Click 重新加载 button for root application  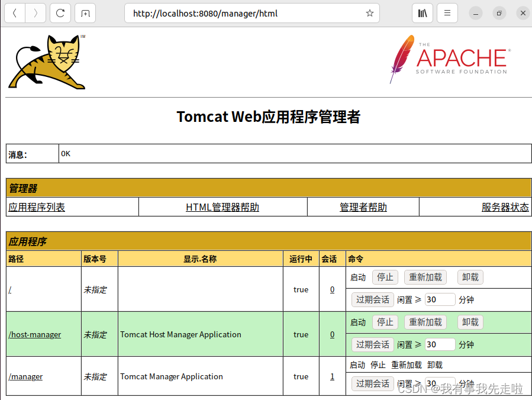[x=425, y=277]
